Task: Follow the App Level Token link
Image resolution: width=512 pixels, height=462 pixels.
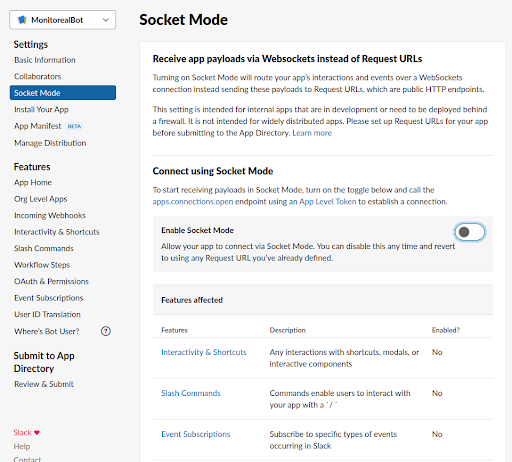Action: [x=328, y=202]
